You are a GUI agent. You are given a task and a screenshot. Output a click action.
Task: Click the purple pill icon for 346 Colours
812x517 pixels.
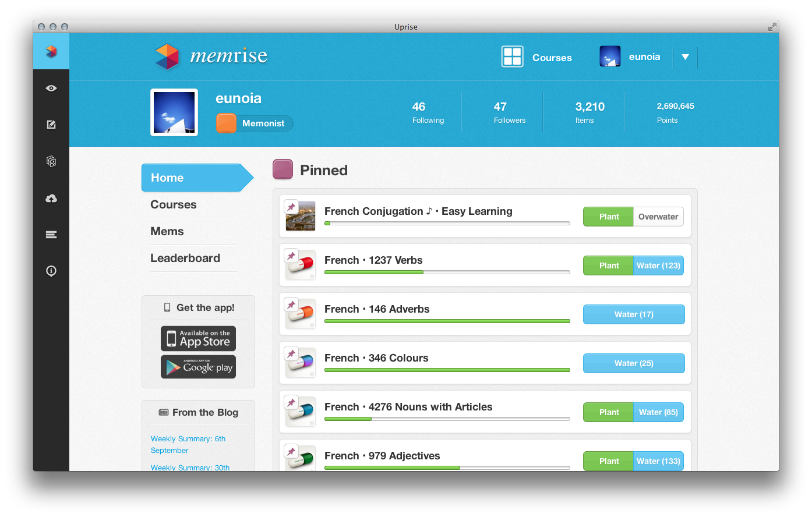(x=302, y=364)
